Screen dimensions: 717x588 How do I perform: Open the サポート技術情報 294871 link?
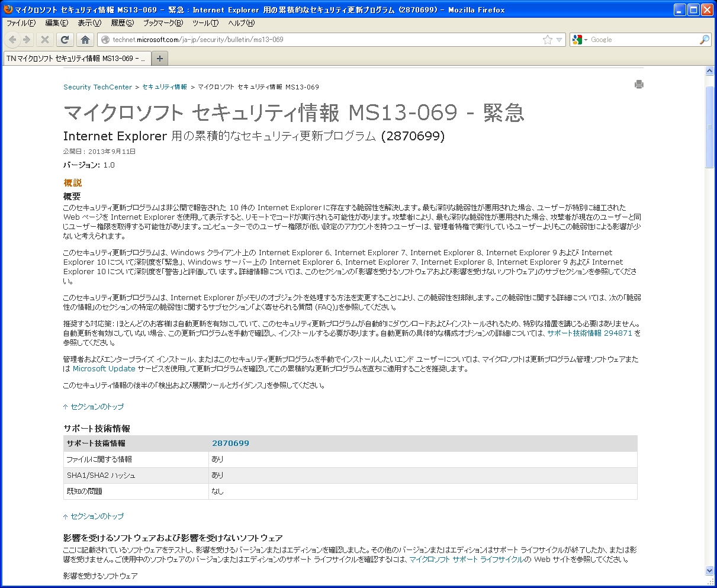point(589,333)
